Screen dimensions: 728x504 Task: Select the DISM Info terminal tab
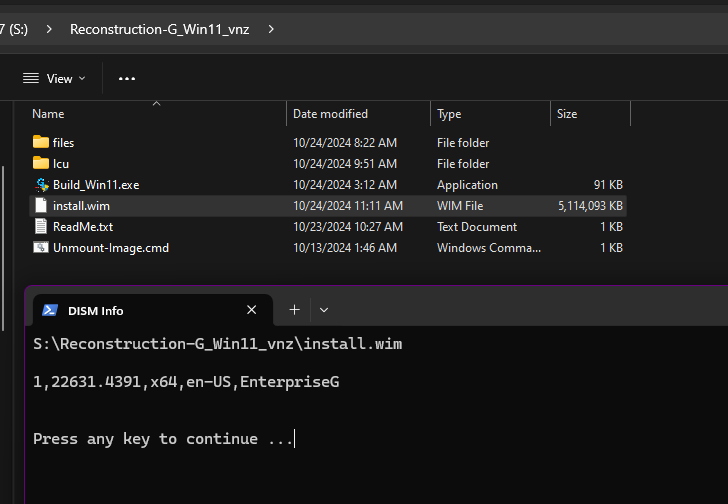140,310
